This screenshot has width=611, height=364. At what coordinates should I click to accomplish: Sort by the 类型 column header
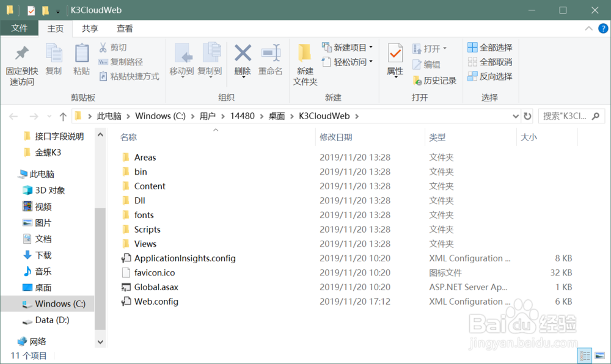point(437,137)
